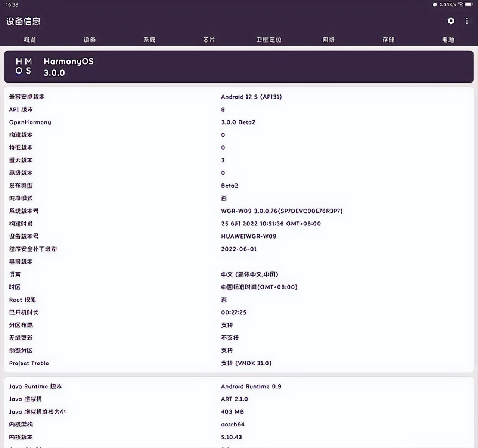Tap the 兼容安卓版本 row label
478x448 pixels.
point(27,97)
